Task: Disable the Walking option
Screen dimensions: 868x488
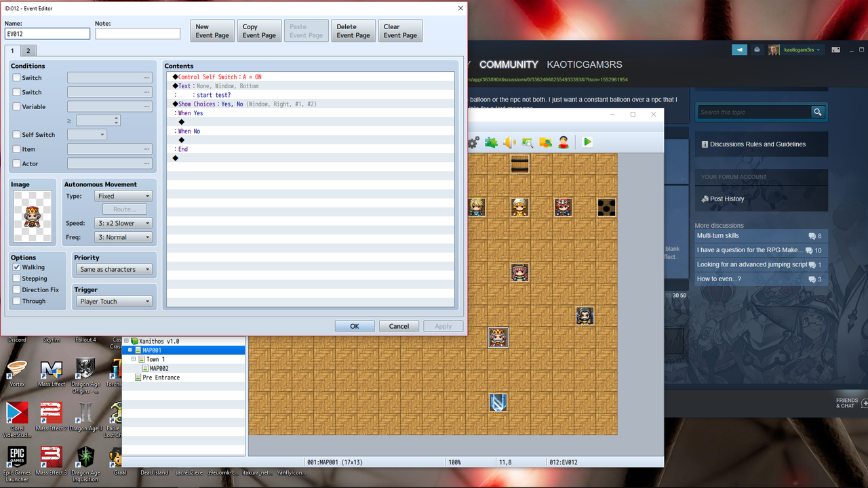Action: [x=17, y=266]
